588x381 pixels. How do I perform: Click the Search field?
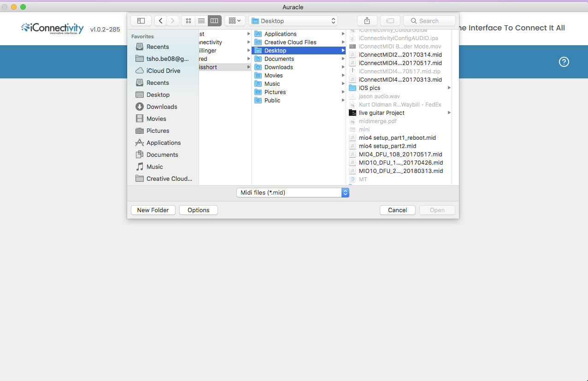429,21
